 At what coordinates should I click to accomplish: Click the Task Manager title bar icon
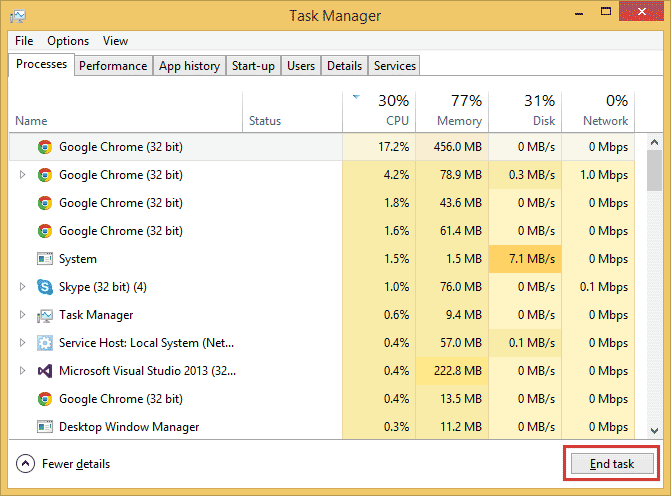(x=18, y=16)
